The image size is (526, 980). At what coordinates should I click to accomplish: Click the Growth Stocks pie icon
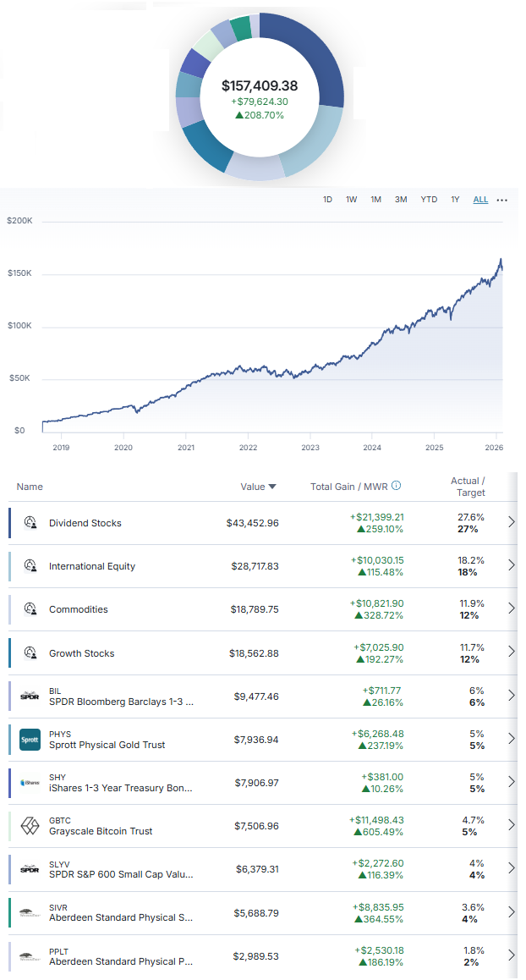(30, 653)
